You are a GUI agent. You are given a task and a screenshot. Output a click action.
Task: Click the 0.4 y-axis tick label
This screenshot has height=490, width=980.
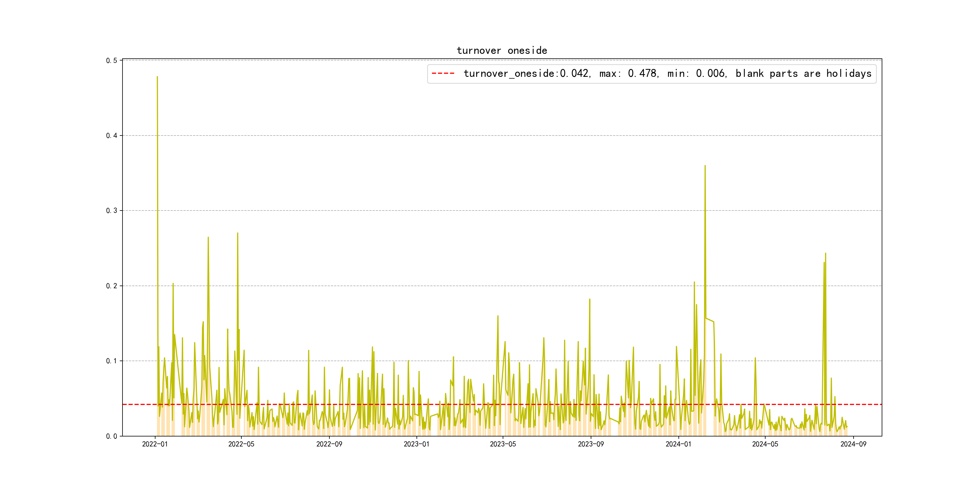click(x=112, y=136)
